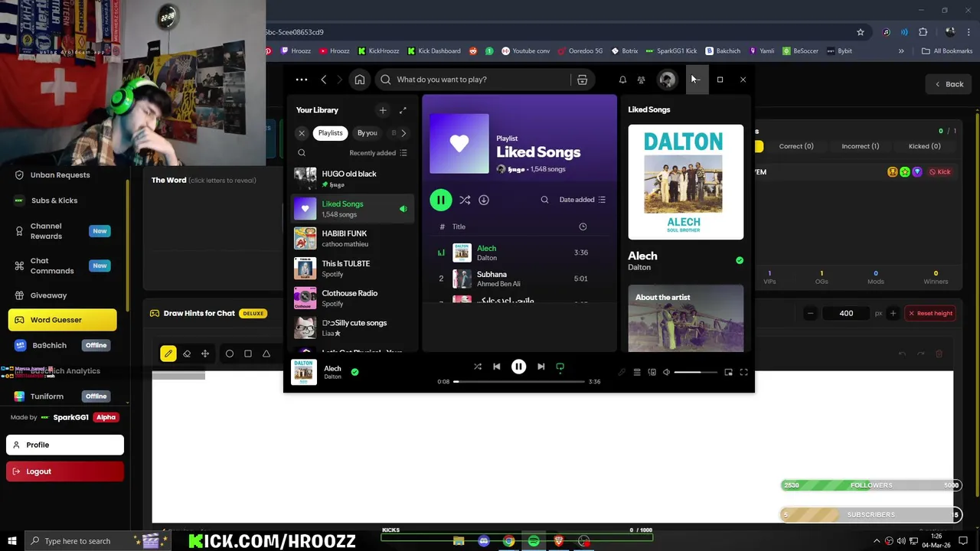Select the triangle shape tool

pyautogui.click(x=266, y=354)
